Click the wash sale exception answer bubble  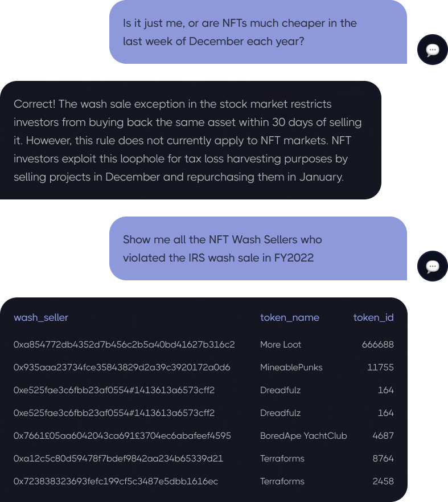[191, 140]
